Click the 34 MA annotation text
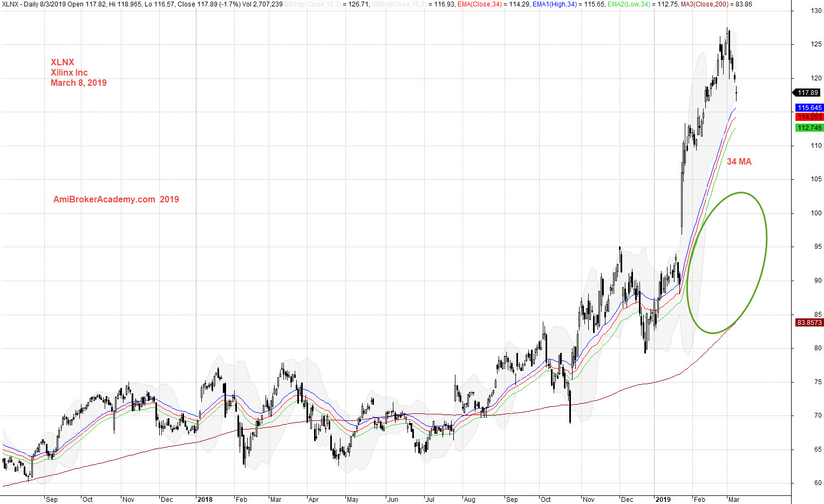This screenshot has width=824, height=504. coord(739,162)
